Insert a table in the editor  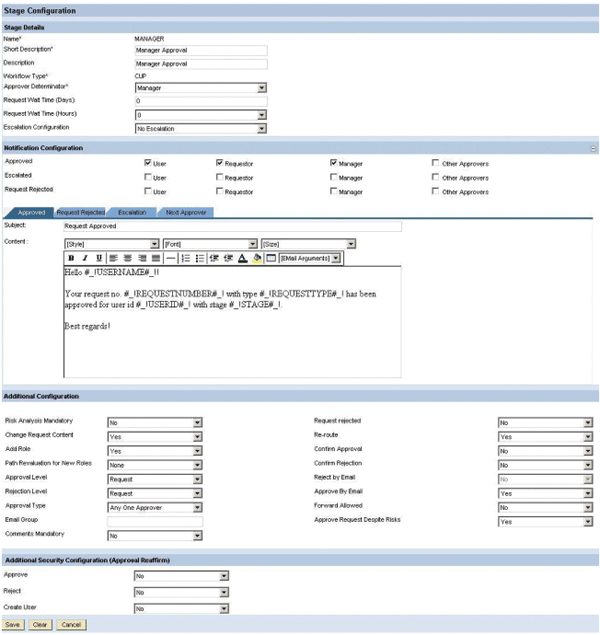click(271, 258)
